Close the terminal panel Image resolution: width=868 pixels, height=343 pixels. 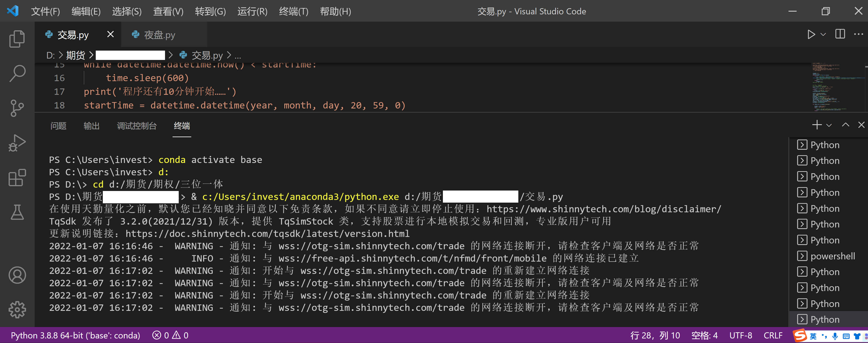pyautogui.click(x=861, y=125)
